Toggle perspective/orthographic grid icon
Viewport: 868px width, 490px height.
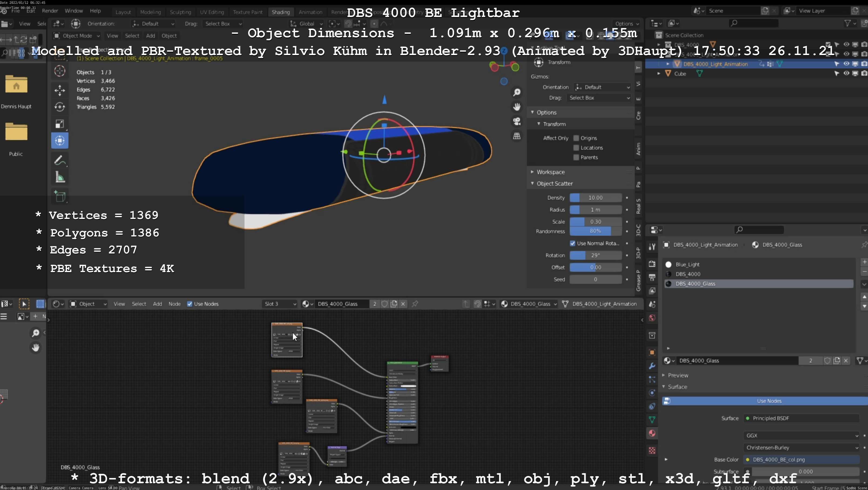tap(516, 136)
